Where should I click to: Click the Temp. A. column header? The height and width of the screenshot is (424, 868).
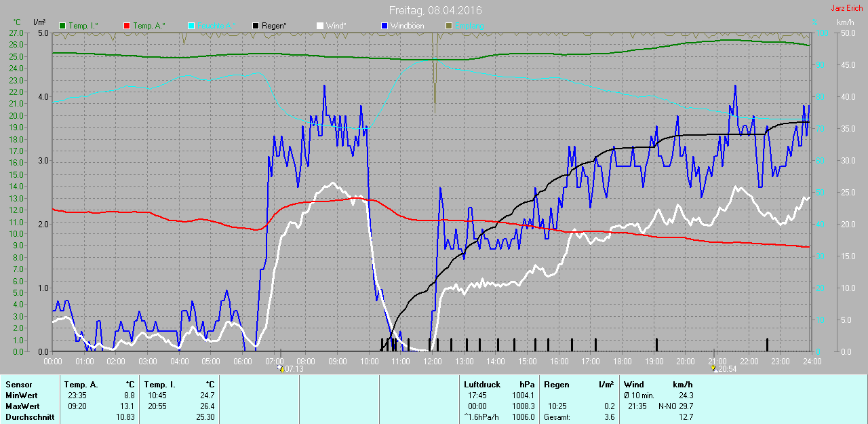click(x=81, y=385)
